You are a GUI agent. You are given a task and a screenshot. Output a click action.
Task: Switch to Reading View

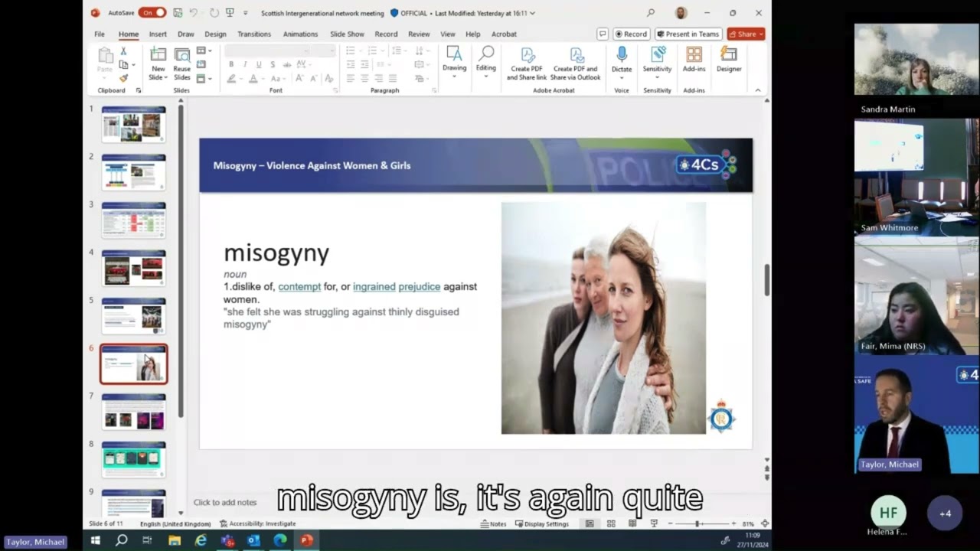point(632,523)
